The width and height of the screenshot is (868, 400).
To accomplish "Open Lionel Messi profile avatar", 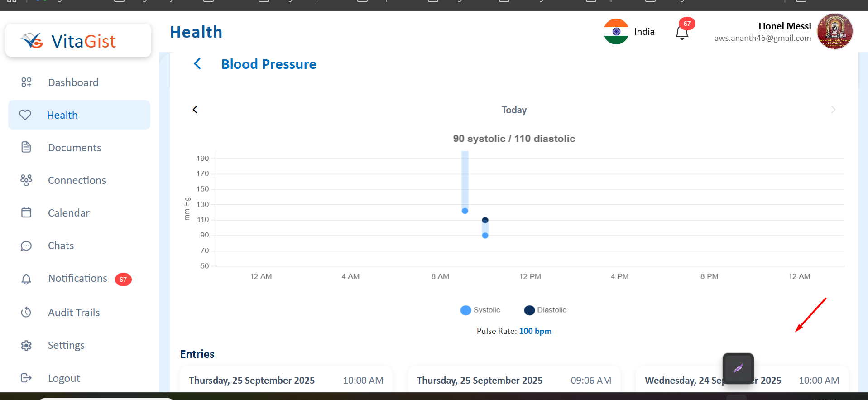I will [x=834, y=31].
